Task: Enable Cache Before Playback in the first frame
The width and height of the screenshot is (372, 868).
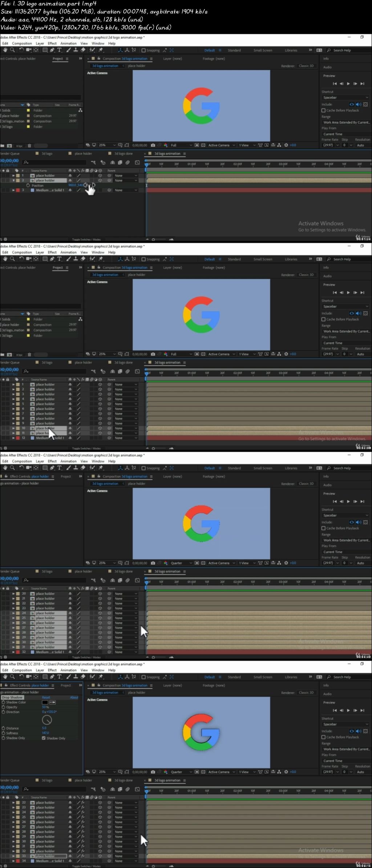Action: 323,110
